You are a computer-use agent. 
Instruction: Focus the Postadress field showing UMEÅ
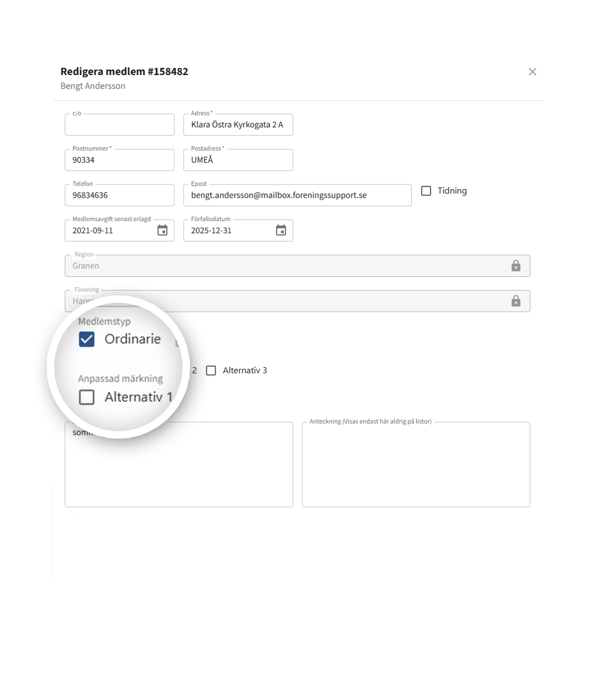pos(238,160)
